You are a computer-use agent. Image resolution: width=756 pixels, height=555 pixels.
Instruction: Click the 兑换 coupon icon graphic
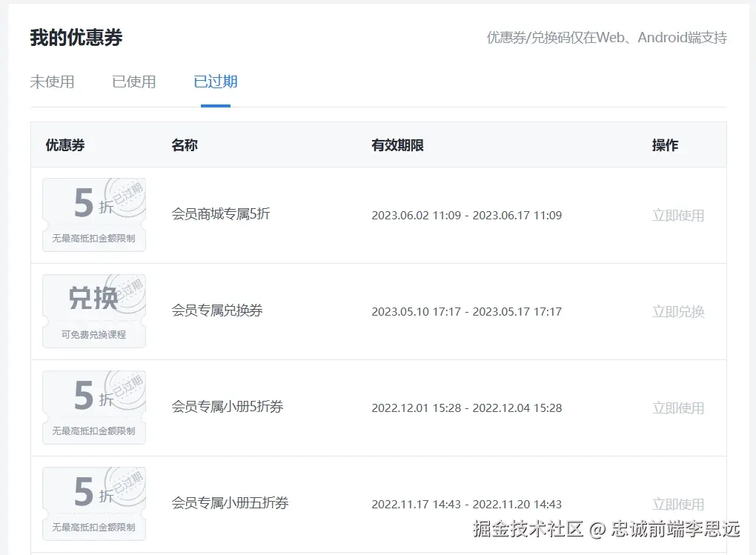pyautogui.click(x=93, y=297)
